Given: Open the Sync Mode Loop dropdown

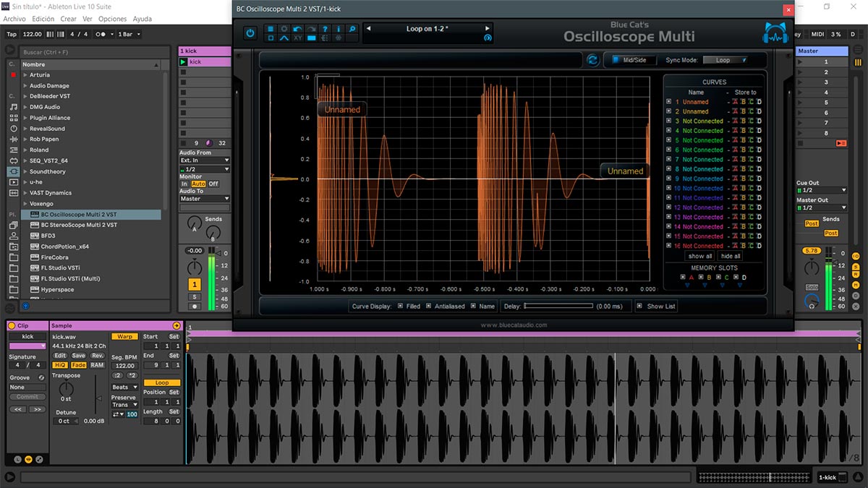Looking at the screenshot, I should pyautogui.click(x=725, y=60).
